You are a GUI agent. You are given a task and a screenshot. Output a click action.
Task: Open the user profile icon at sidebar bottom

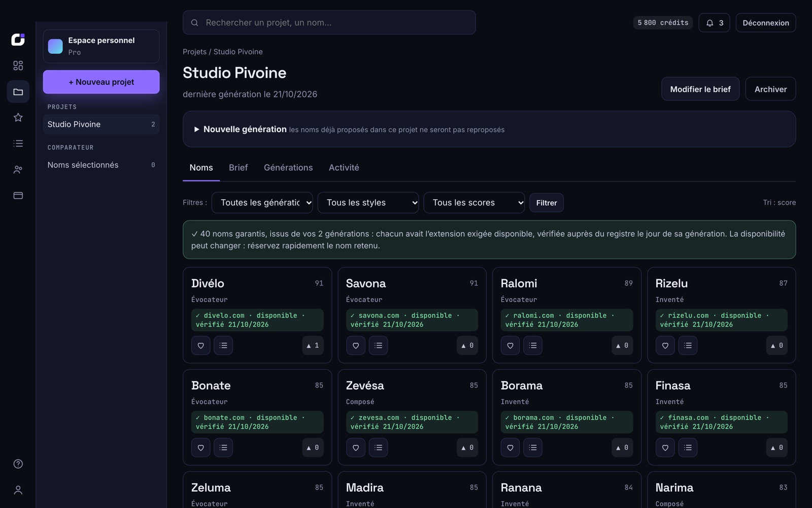(18, 490)
